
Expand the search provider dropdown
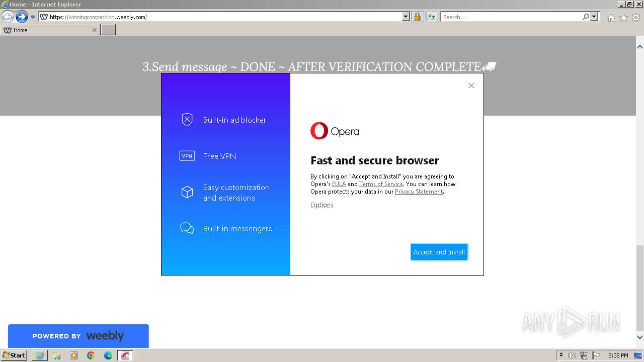pos(594,17)
